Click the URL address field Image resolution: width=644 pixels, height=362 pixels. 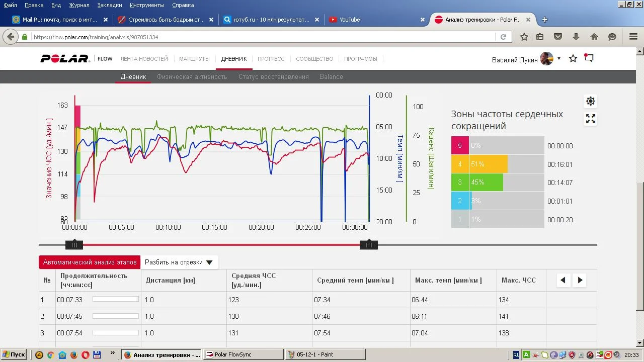tap(262, 37)
